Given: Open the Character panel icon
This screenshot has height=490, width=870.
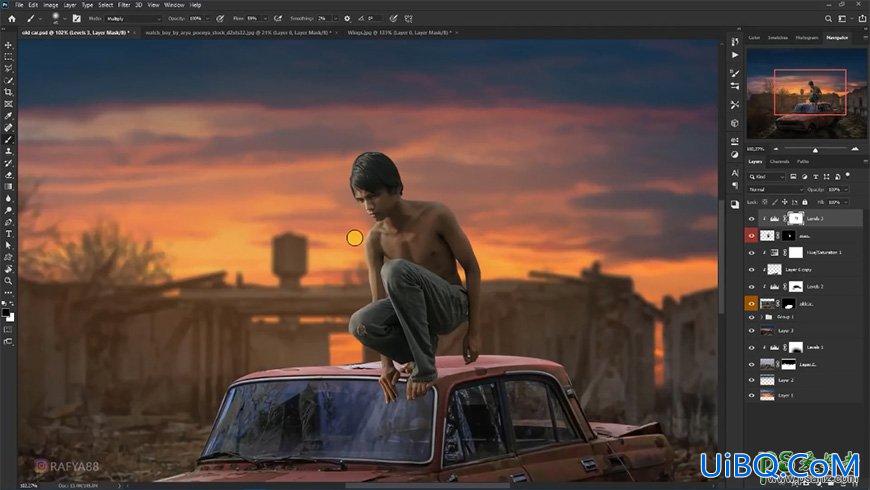Looking at the screenshot, I should click(735, 173).
